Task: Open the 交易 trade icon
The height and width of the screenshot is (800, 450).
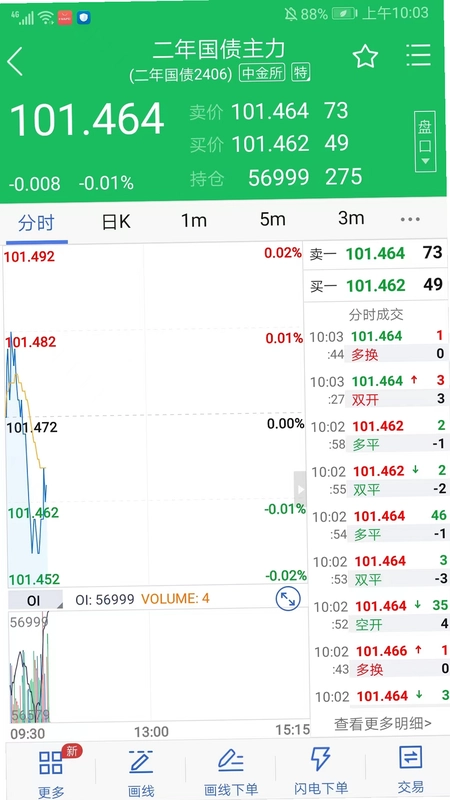Action: [411, 758]
